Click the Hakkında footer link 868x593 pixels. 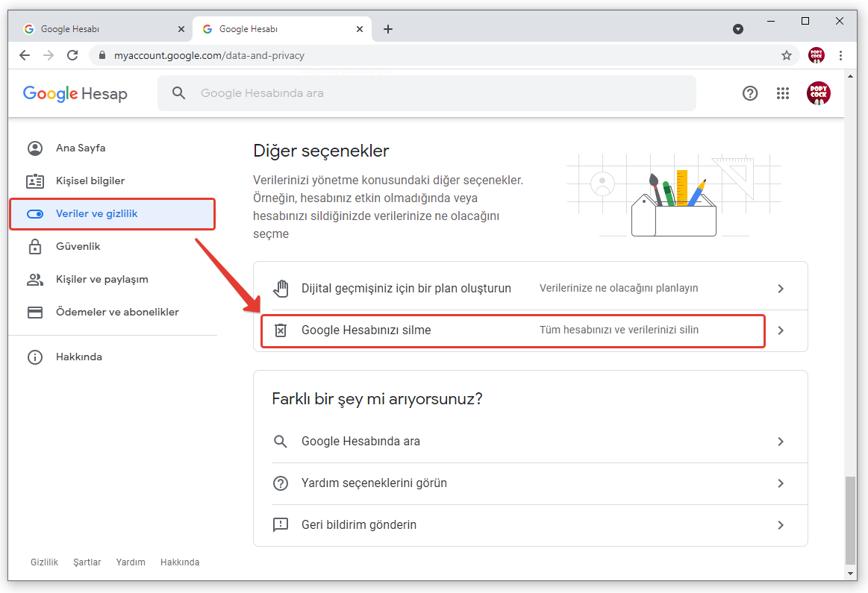tap(180, 562)
